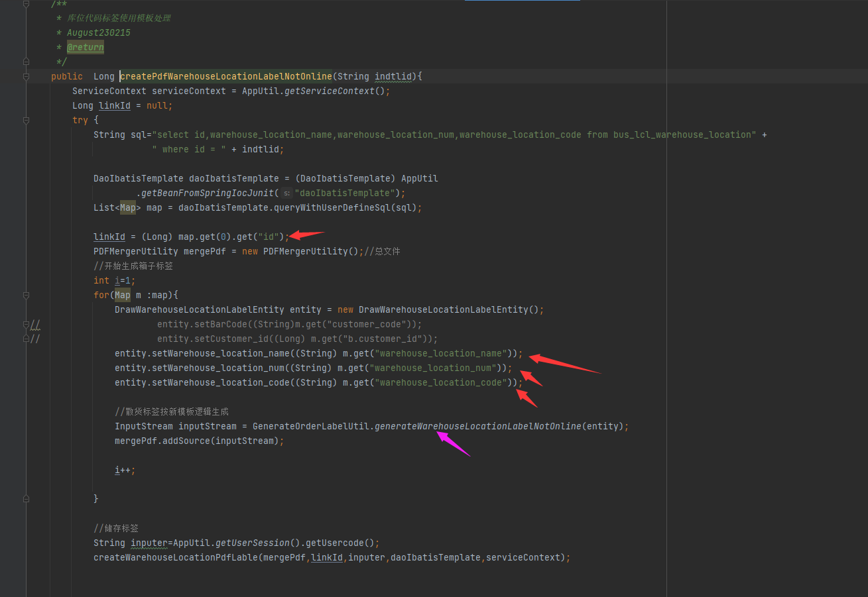Place cursor on the "public" keyword
The image size is (868, 597).
(x=67, y=76)
